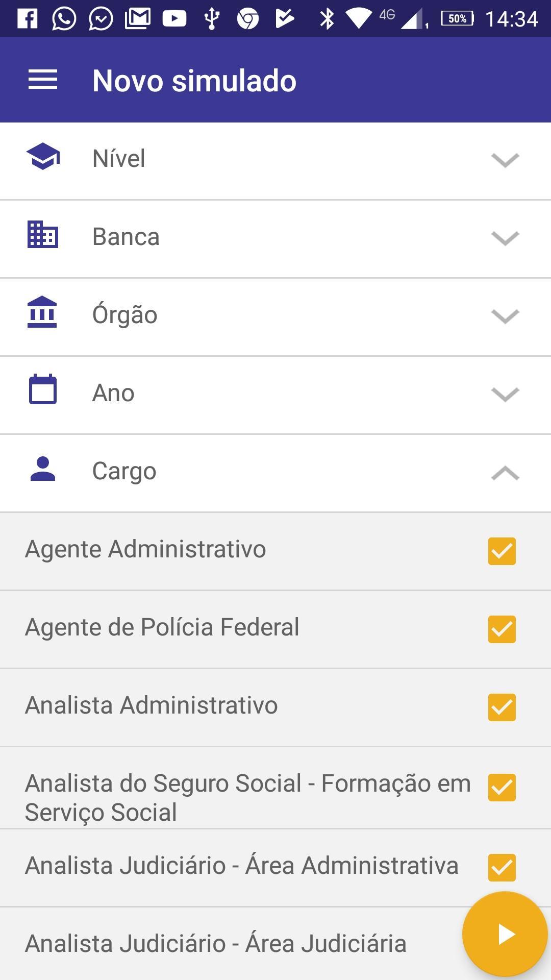Expand the Nível dropdown chevron
The width and height of the screenshot is (551, 980).
coord(505,160)
